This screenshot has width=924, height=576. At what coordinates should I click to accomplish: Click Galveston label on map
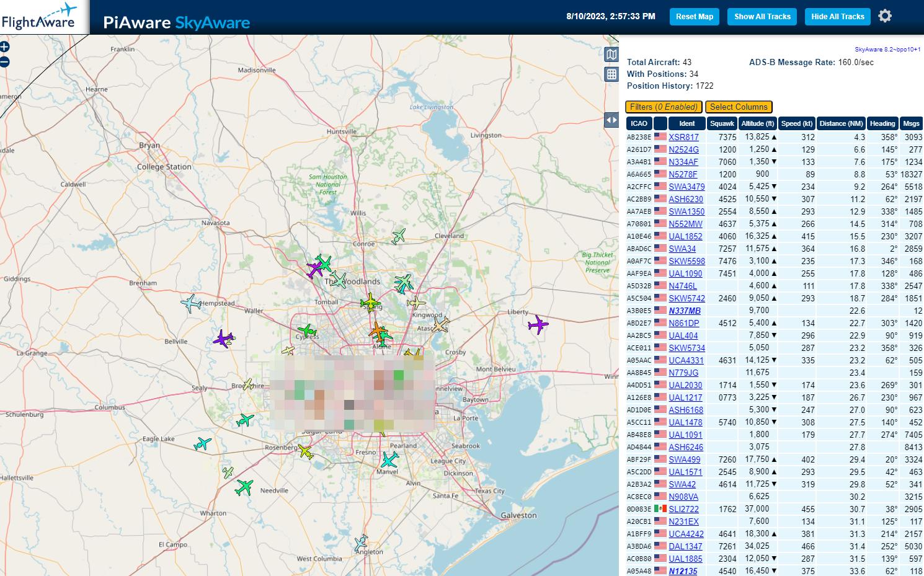coord(518,515)
